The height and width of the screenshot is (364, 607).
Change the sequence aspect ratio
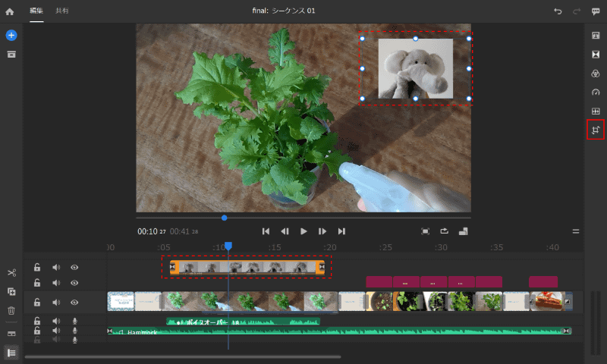click(x=463, y=231)
